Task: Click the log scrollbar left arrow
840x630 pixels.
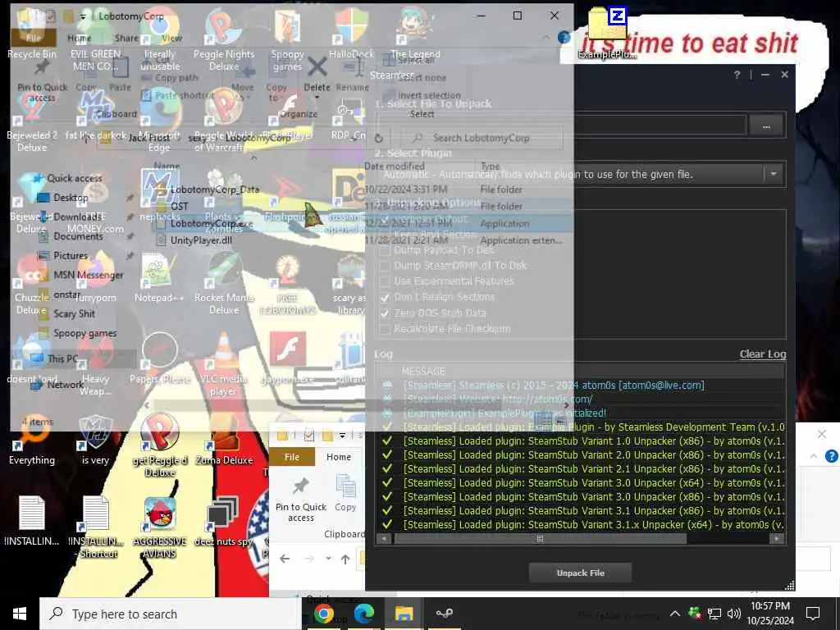Action: 384,539
